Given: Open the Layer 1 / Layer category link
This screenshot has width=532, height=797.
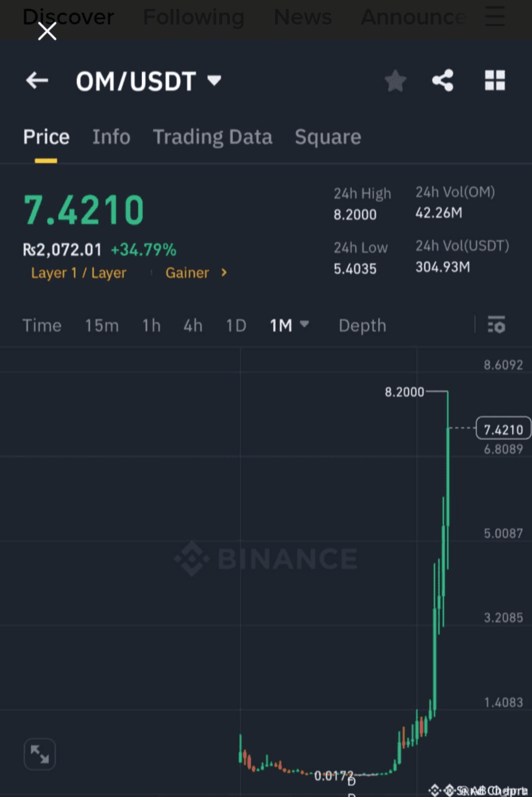Looking at the screenshot, I should pos(79,273).
